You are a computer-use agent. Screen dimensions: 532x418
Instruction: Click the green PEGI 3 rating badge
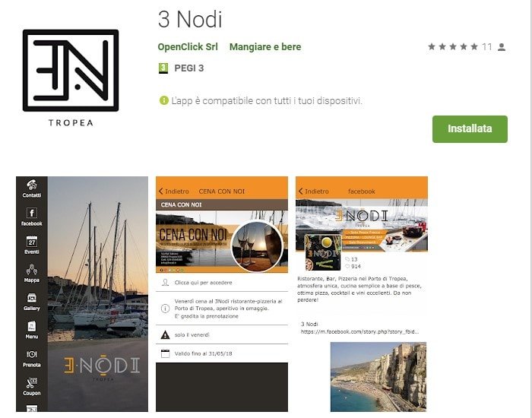(x=163, y=68)
